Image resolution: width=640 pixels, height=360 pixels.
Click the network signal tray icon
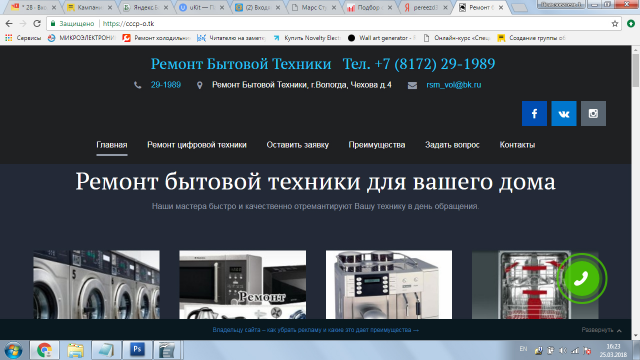click(575, 350)
